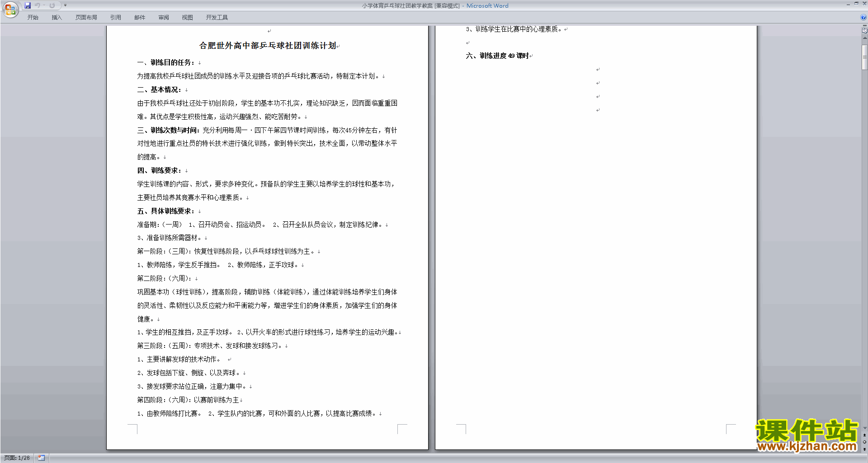Click the line starting 1、教师陪练,学生反手推挡
868x463 pixels.
pos(219,265)
